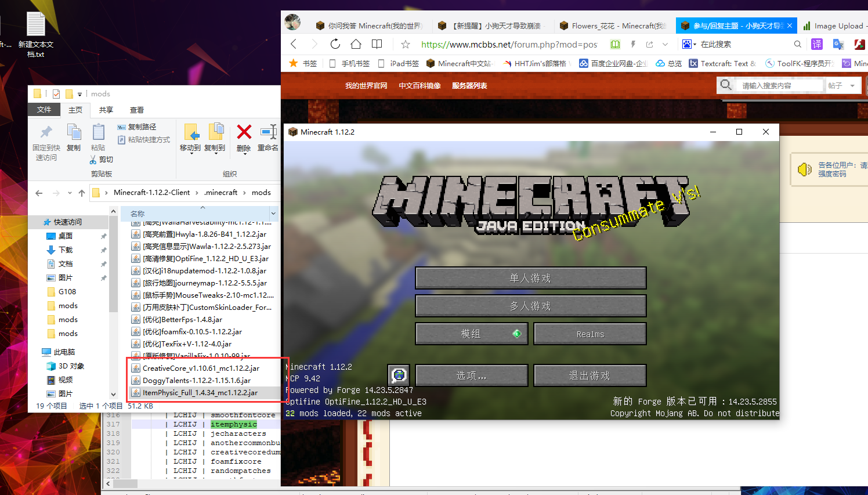
Task: Click the user avatar in the browser
Action: (x=293, y=23)
